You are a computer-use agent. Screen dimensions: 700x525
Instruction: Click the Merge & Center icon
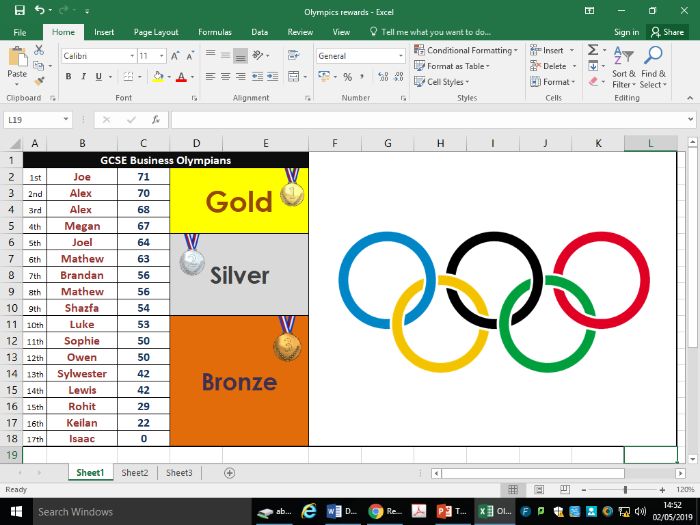click(x=293, y=76)
